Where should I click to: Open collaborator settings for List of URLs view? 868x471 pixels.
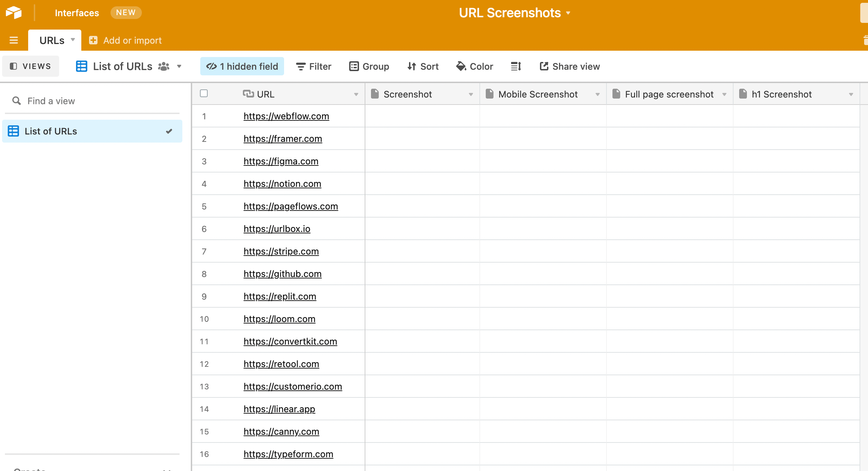pyautogui.click(x=164, y=66)
